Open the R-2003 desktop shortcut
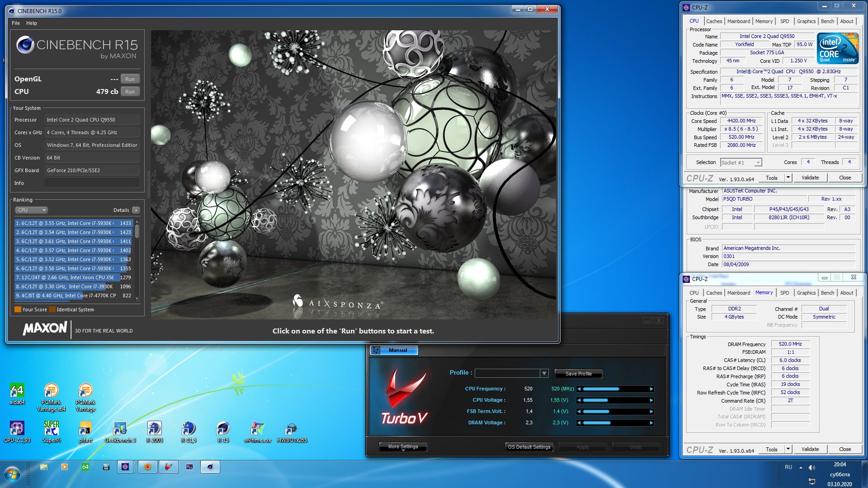Image resolution: width=868 pixels, height=488 pixels. 154,432
